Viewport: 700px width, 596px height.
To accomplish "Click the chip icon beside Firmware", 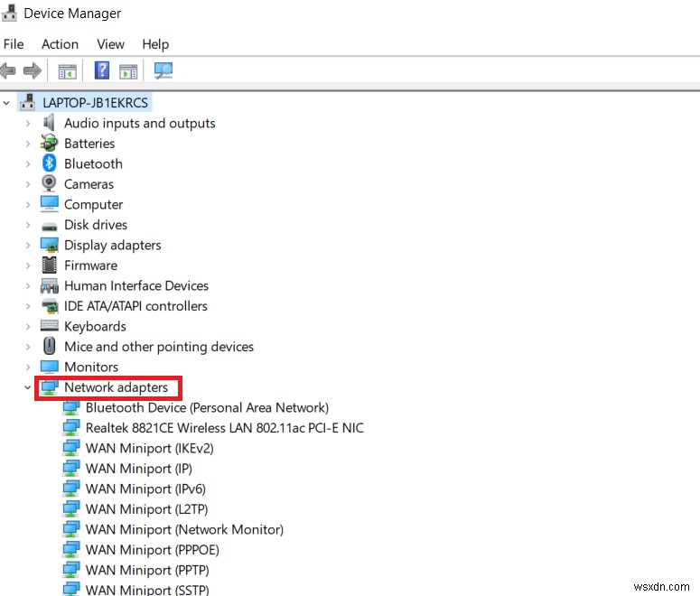I will pyautogui.click(x=49, y=265).
